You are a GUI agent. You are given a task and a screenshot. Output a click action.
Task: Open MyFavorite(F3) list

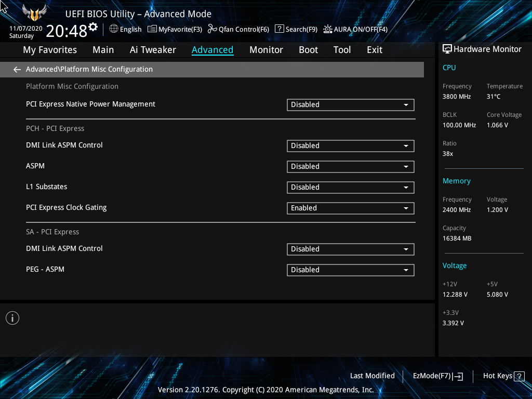175,29
